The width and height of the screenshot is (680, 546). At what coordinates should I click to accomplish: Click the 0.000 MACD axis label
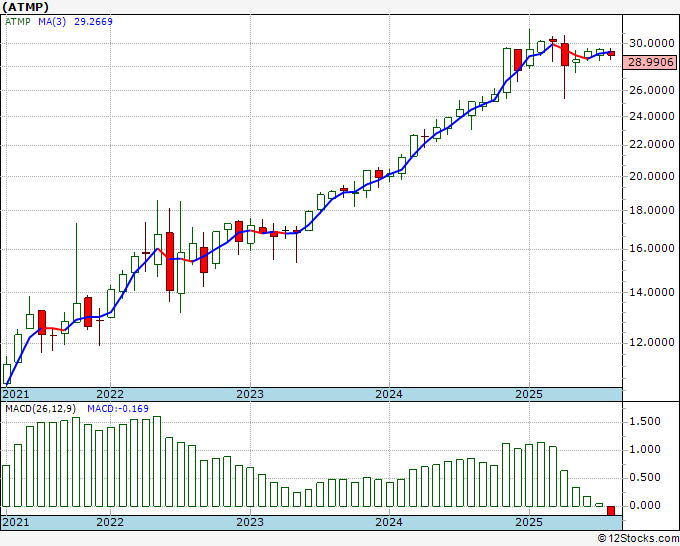point(644,505)
